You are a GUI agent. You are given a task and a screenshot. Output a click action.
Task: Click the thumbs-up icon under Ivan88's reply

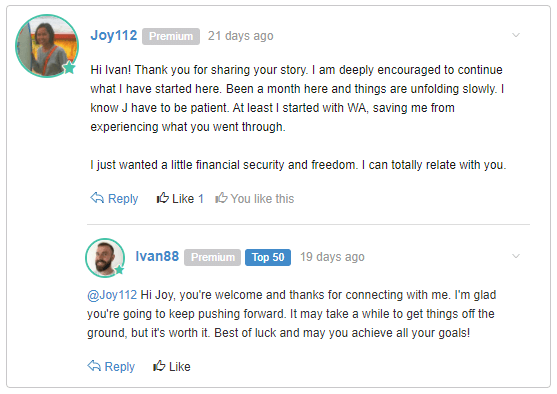(x=159, y=366)
